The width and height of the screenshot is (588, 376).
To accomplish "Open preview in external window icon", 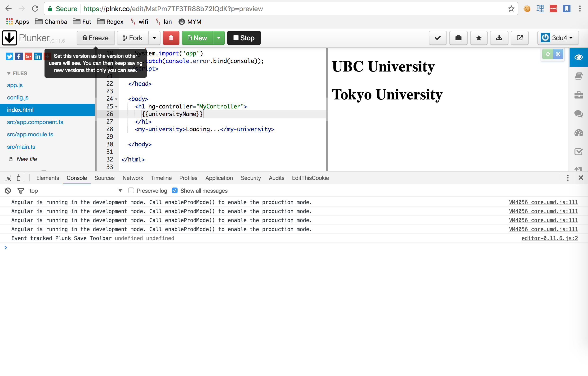I will pyautogui.click(x=520, y=38).
